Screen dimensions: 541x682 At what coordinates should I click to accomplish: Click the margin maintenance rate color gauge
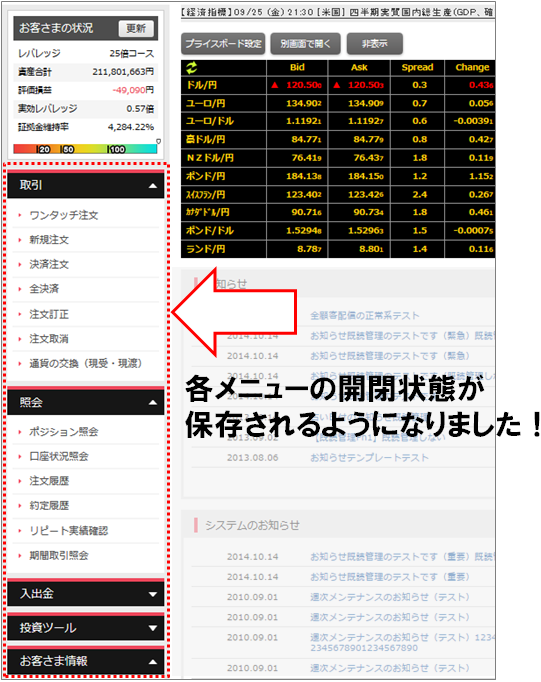pyautogui.click(x=85, y=149)
